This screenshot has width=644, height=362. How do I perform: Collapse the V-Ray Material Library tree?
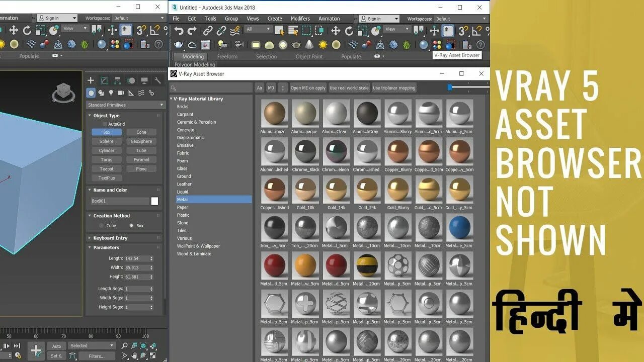(x=172, y=99)
